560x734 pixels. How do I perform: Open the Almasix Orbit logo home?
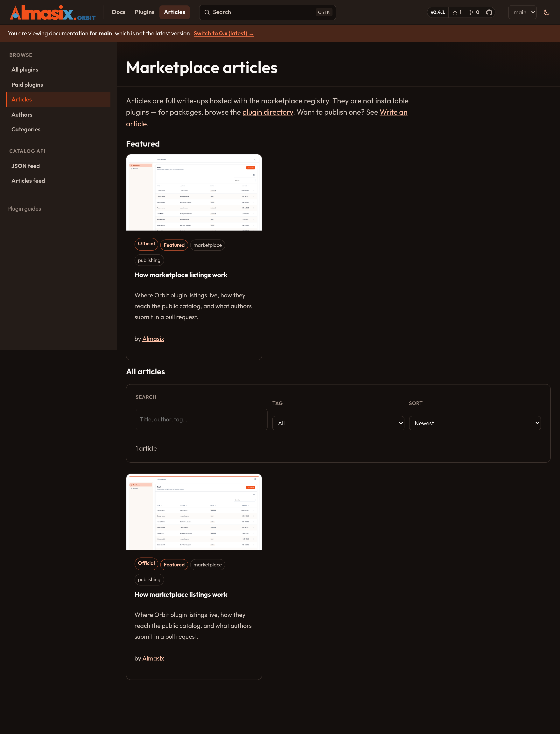pyautogui.click(x=53, y=13)
